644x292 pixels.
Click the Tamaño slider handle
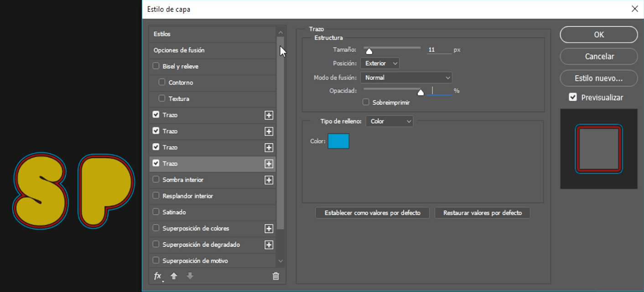(x=369, y=51)
